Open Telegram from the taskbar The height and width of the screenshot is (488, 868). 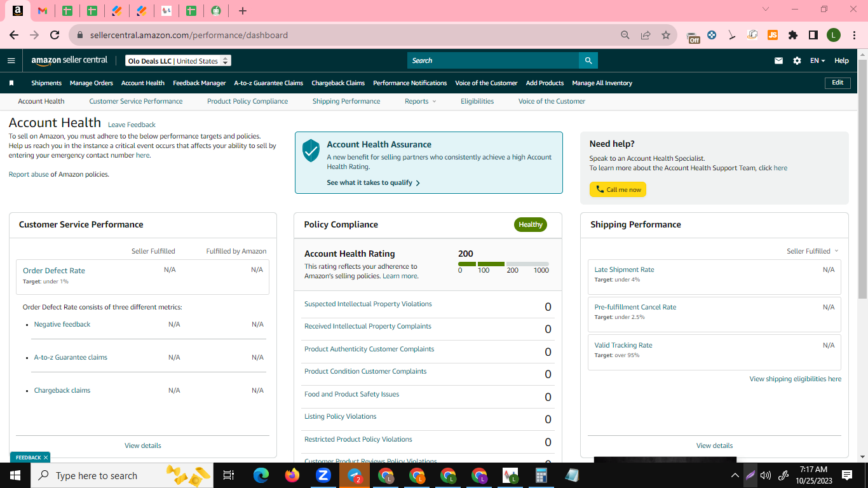pos(355,475)
